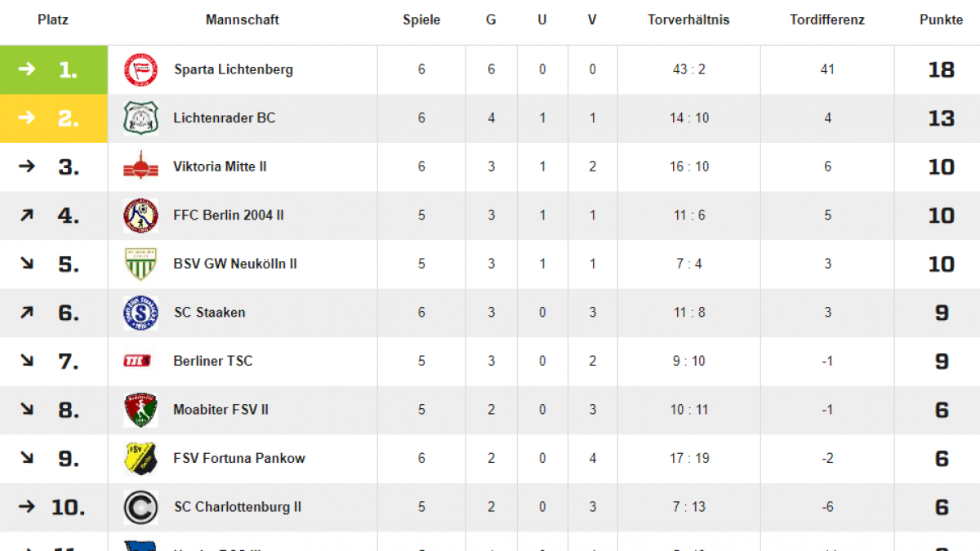Open the Moabiter FSV II crest
This screenshot has height=551, width=980.
tap(140, 410)
